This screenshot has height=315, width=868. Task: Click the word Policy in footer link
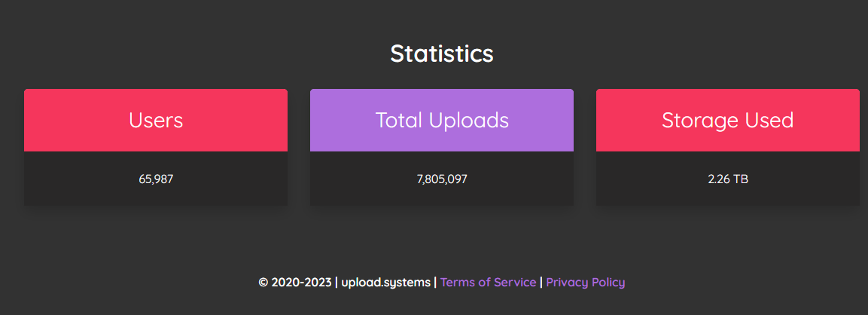[608, 283]
